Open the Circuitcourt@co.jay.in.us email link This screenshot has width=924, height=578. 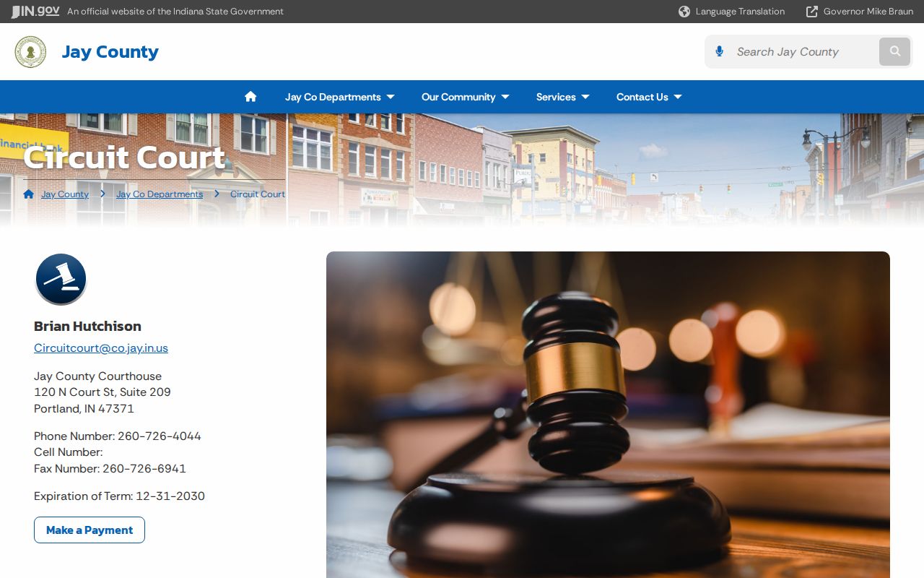101,348
